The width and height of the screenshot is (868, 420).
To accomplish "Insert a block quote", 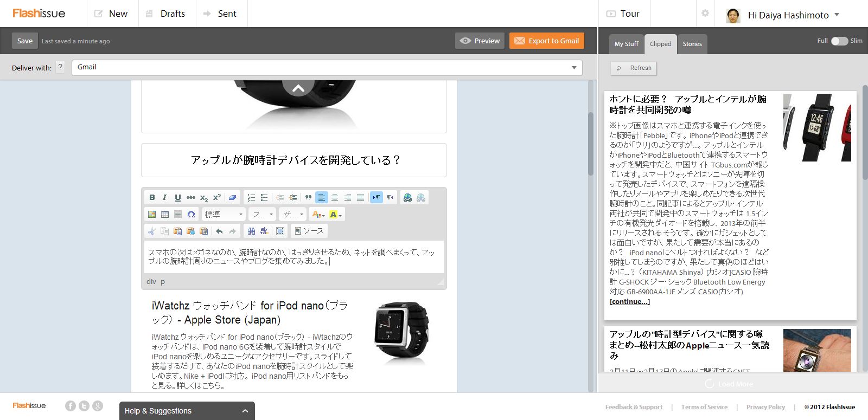I will (308, 197).
